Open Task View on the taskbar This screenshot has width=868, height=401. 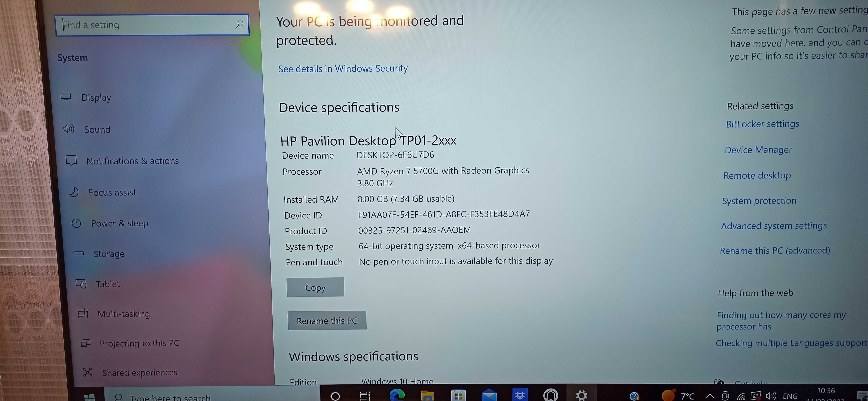[x=365, y=396]
